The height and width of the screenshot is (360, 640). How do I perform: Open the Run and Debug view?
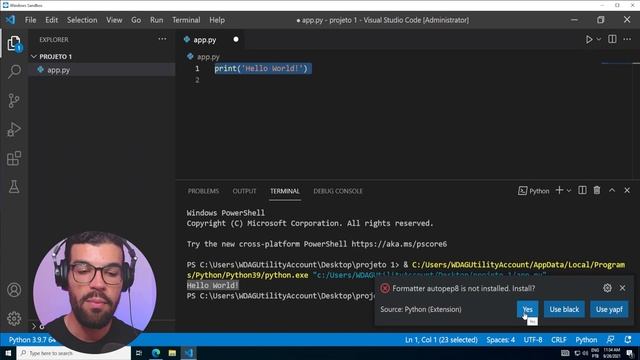point(14,129)
